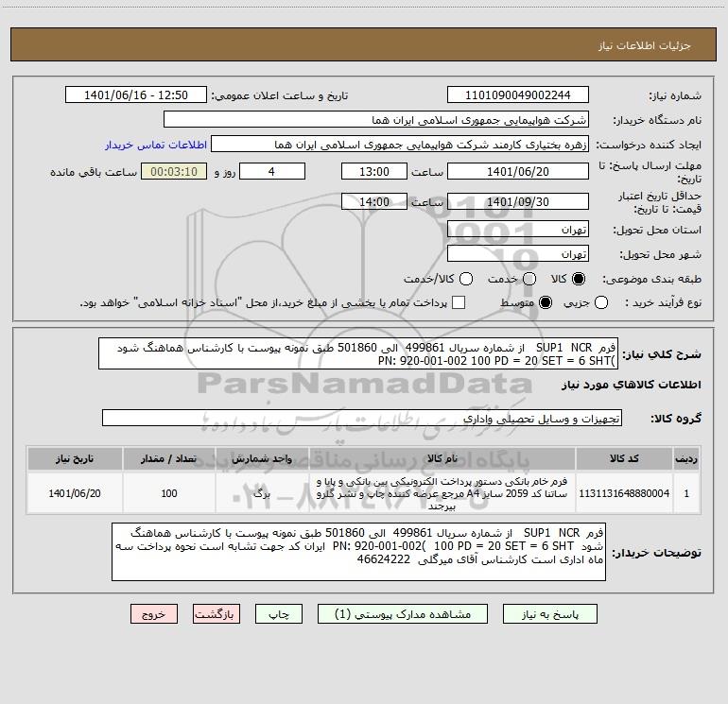
Task: Click the نام کالا column header
Action: pyautogui.click(x=442, y=458)
